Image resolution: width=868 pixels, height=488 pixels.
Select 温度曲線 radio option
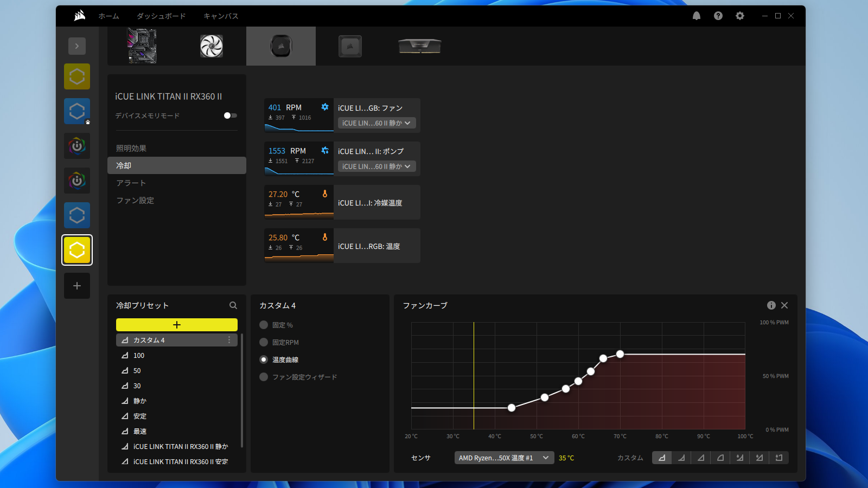[264, 359]
